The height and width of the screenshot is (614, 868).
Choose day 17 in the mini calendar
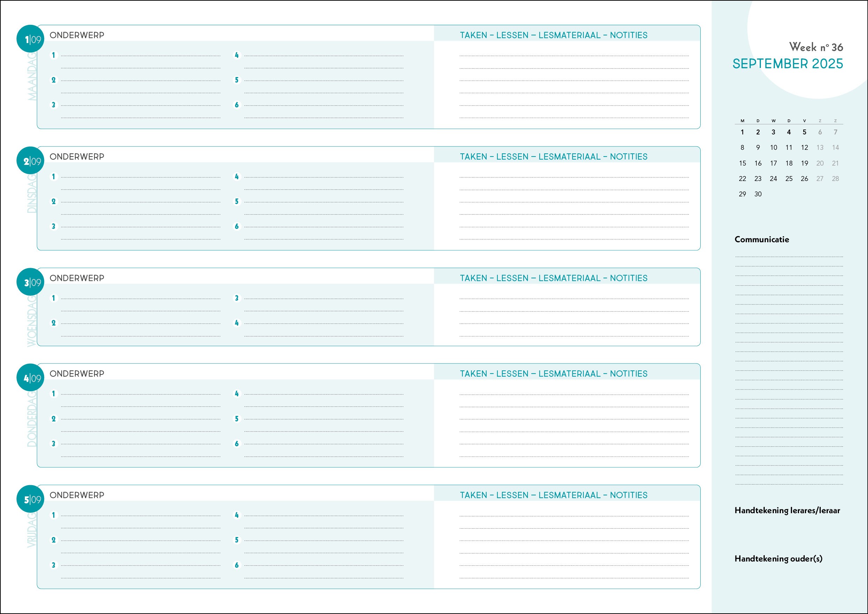click(x=773, y=163)
